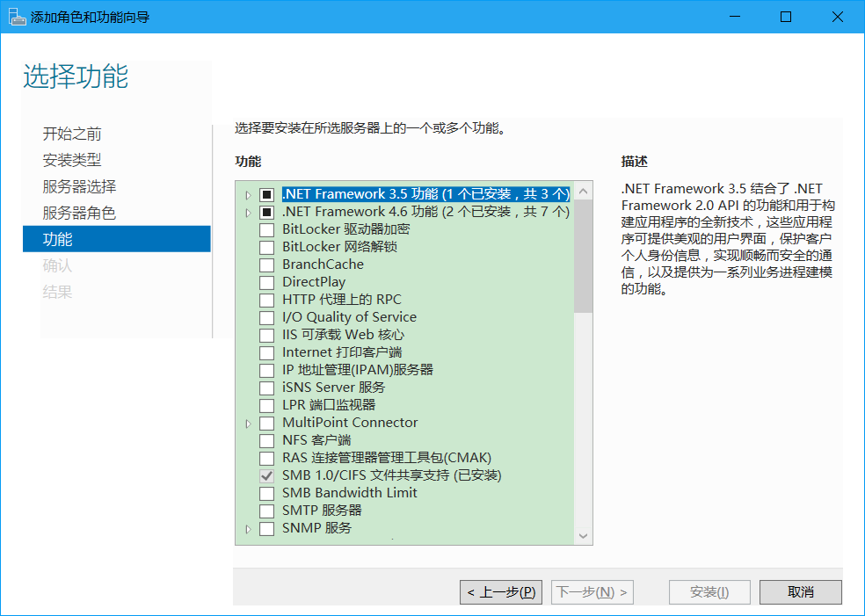Select the MultiPoint Connector row text
Image resolution: width=865 pixels, height=616 pixels.
click(x=350, y=423)
